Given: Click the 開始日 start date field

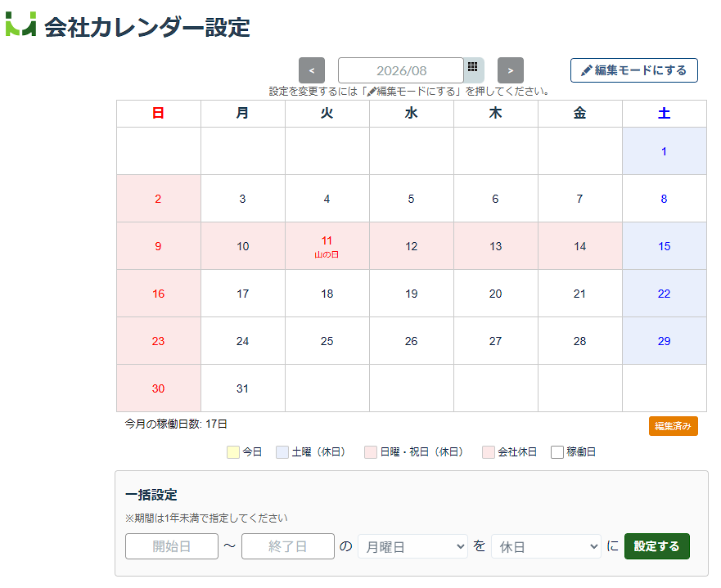Looking at the screenshot, I should coord(172,546).
